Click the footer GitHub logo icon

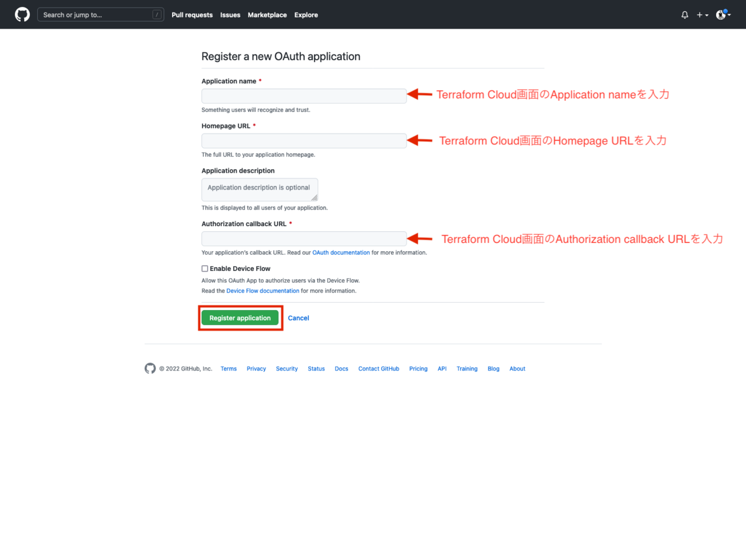(x=150, y=369)
